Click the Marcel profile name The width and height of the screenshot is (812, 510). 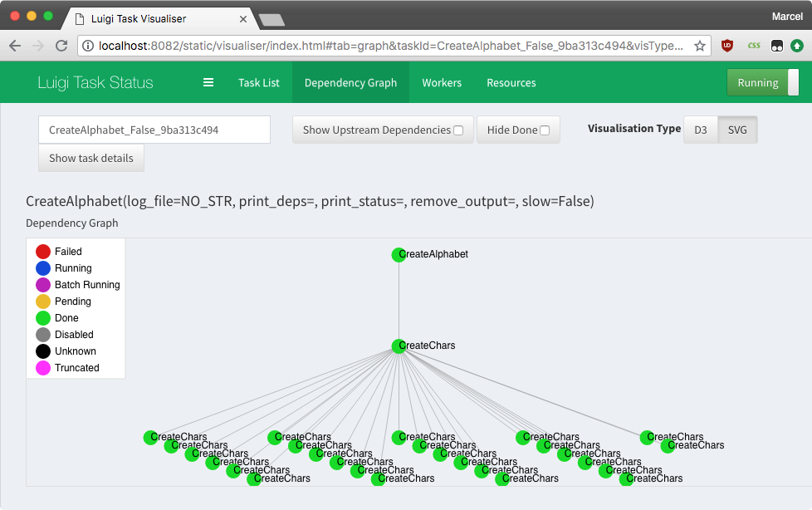[x=787, y=17]
